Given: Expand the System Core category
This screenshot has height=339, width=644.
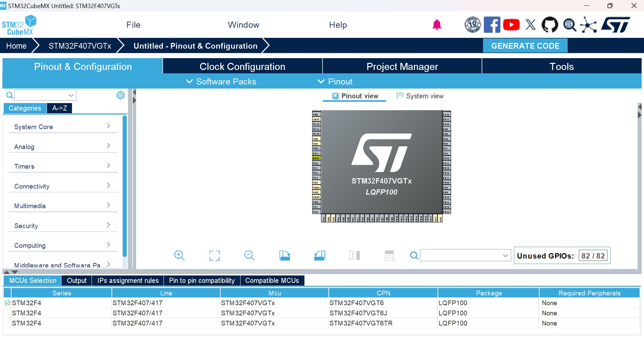Looking at the screenshot, I should click(x=63, y=126).
